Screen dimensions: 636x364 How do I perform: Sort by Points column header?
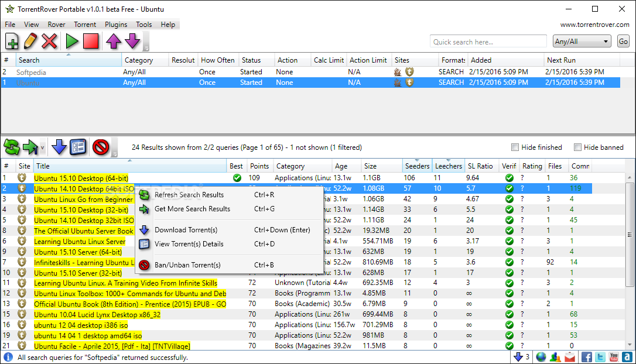tap(259, 166)
